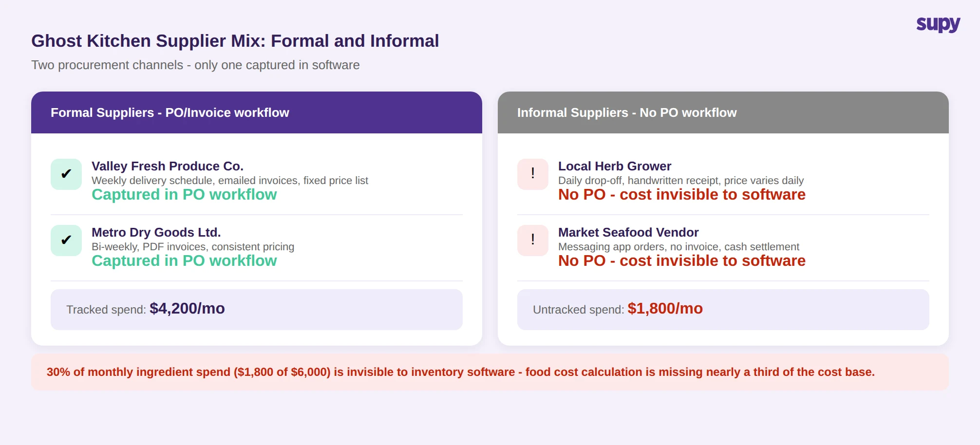Image resolution: width=980 pixels, height=445 pixels.
Task: Click the $1,800/mo untracked spend value
Action: click(665, 308)
